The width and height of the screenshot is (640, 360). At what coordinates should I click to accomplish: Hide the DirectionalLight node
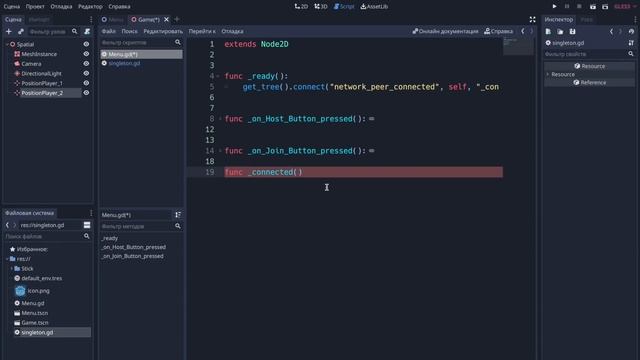pyautogui.click(x=86, y=73)
